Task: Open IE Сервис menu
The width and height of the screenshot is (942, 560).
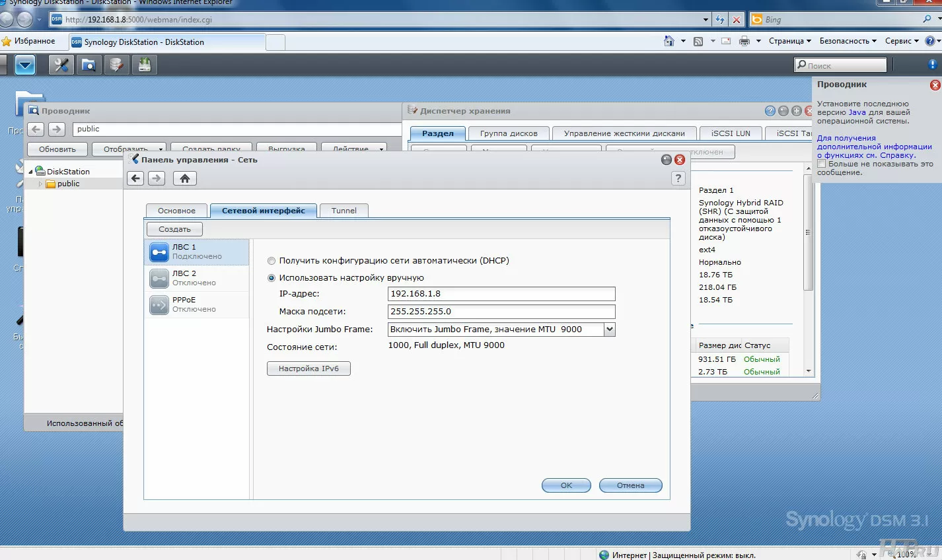Action: (902, 41)
